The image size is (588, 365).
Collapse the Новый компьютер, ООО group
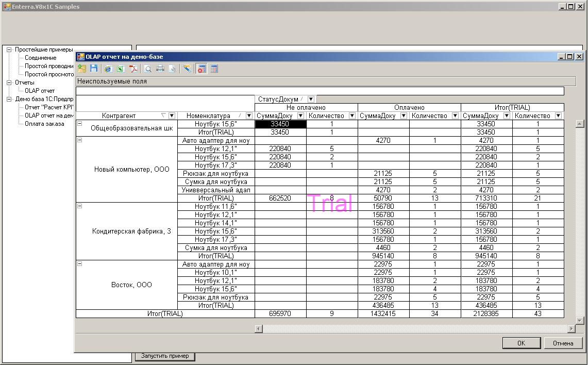(79, 140)
